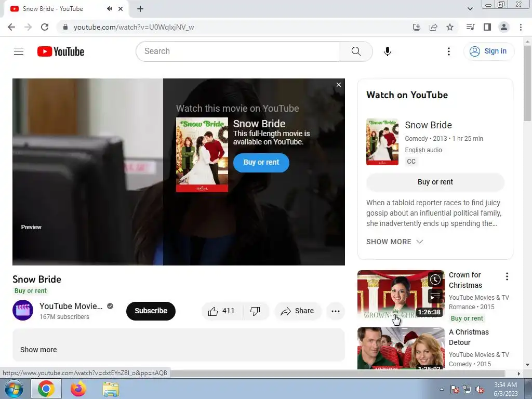Close the movie overlay with X
This screenshot has width=532, height=399.
(339, 85)
